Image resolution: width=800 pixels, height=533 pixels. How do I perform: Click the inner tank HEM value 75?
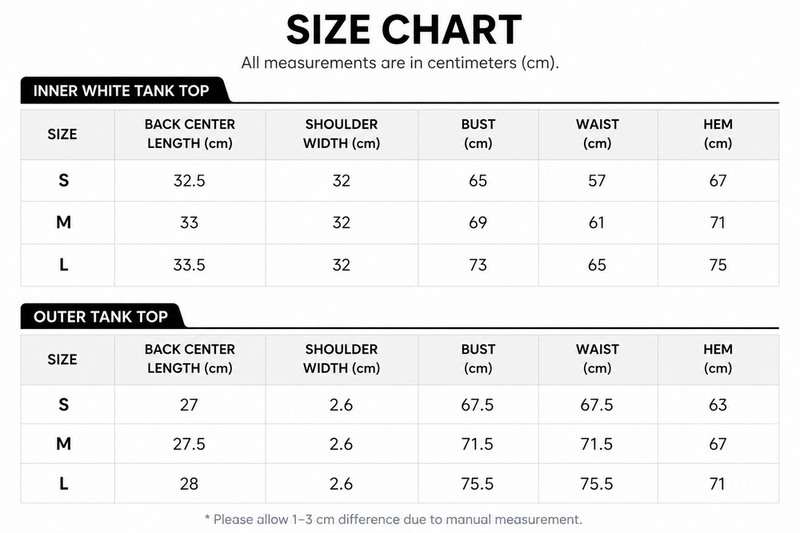point(718,265)
